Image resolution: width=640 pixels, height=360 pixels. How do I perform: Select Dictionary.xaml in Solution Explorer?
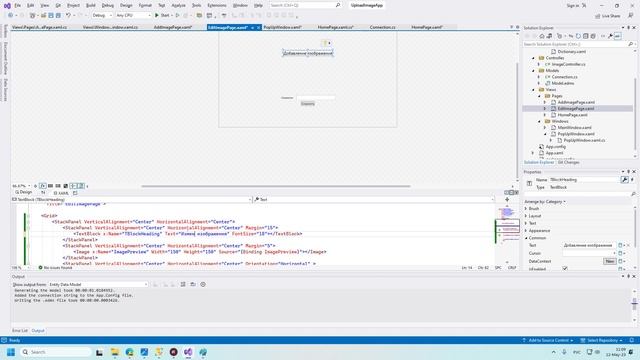(571, 52)
